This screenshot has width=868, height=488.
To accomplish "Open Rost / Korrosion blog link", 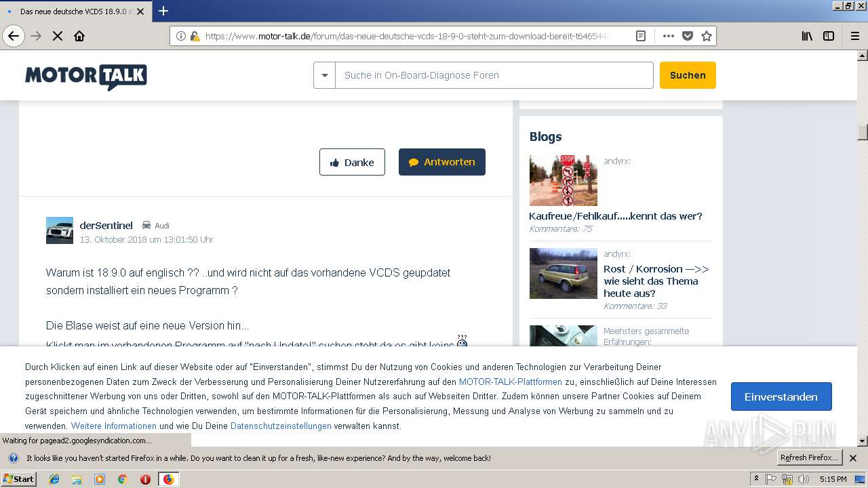I will pos(656,281).
